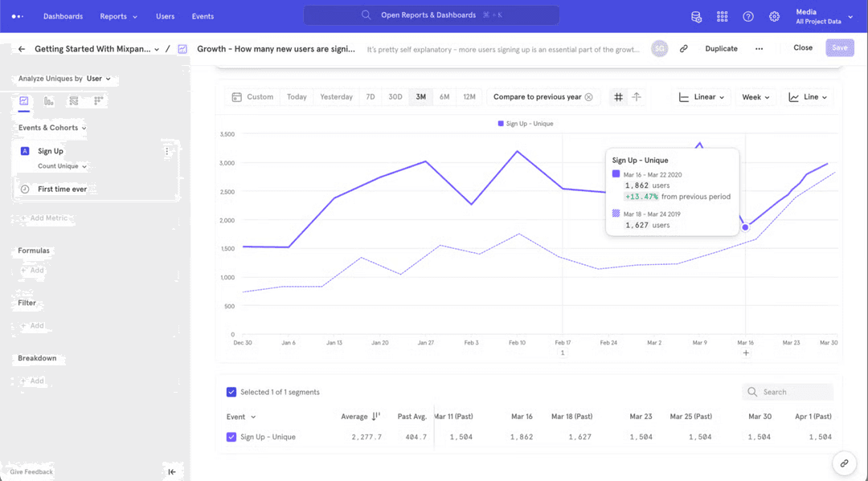Image resolution: width=868 pixels, height=481 pixels.
Task: Check the Sign Up - Unique segment checkbox
Action: tap(229, 437)
